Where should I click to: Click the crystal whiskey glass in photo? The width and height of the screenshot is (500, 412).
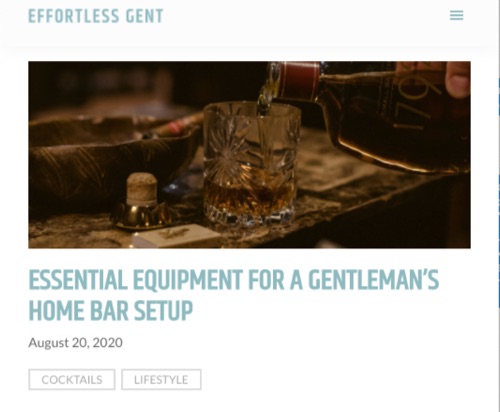coord(251,165)
